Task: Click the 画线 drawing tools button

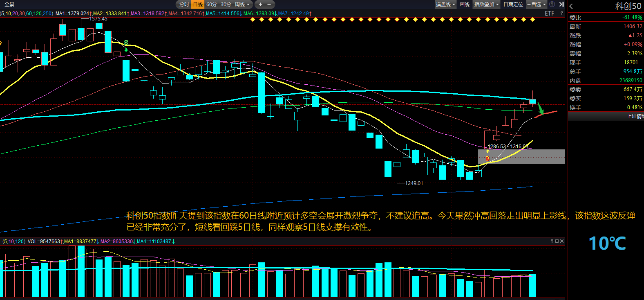Action: point(465,5)
